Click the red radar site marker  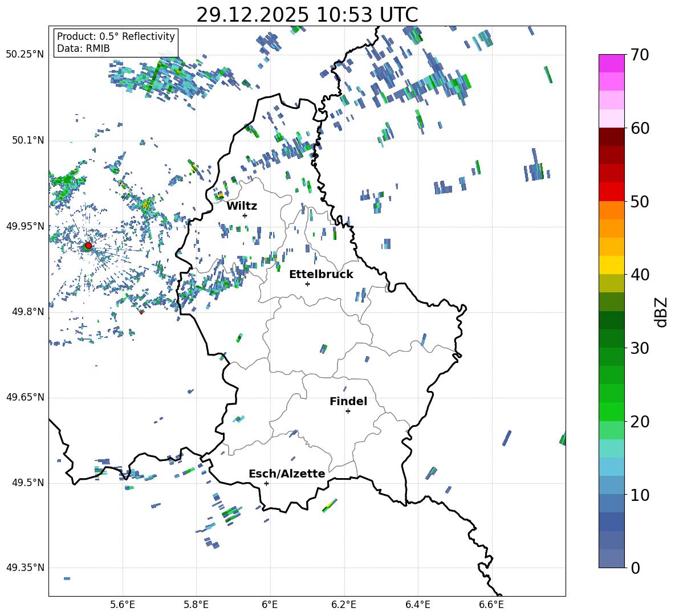[x=88, y=246]
